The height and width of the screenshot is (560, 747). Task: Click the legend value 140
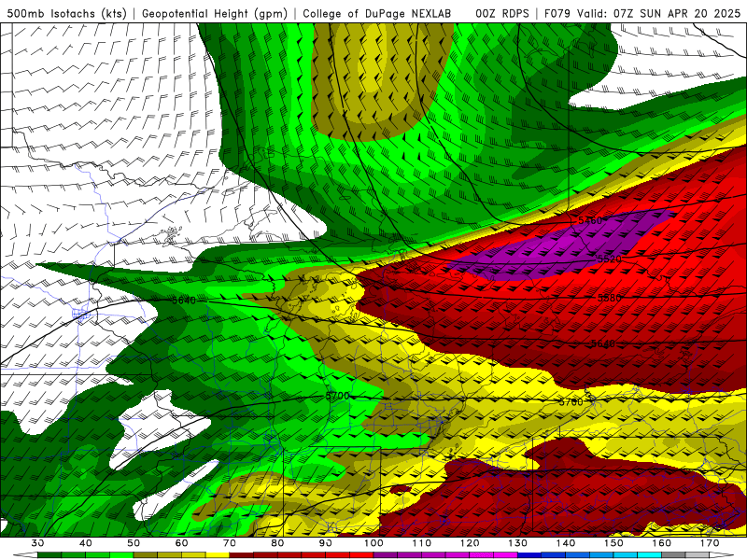coord(566,543)
